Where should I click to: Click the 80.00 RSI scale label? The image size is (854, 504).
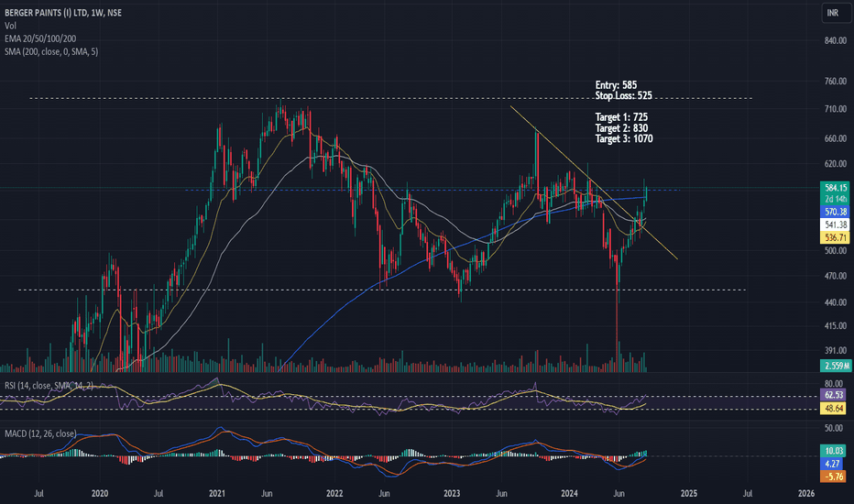(833, 384)
